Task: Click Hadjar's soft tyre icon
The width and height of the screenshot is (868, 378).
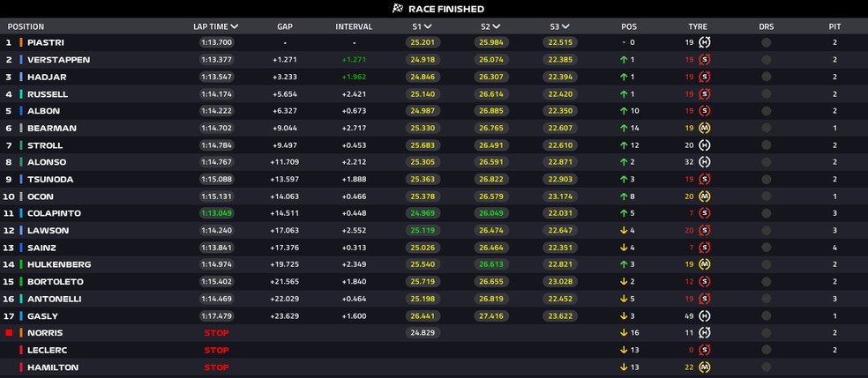Action: click(705, 77)
